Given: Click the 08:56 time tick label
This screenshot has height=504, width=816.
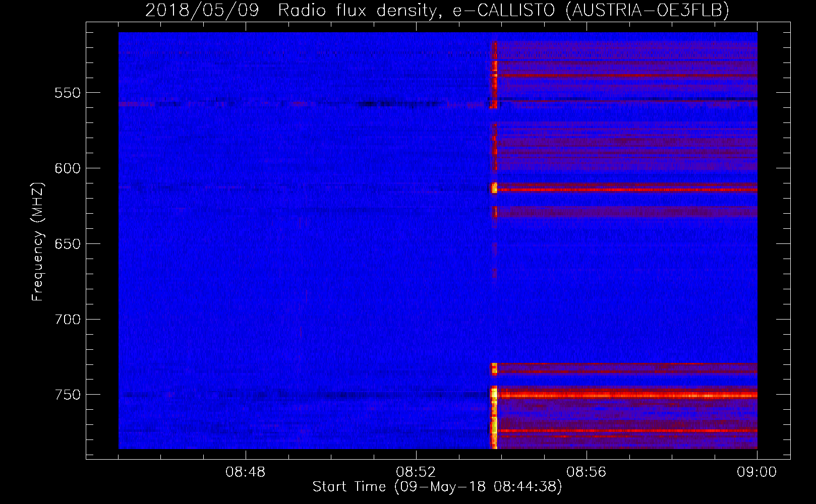Looking at the screenshot, I should (x=586, y=472).
